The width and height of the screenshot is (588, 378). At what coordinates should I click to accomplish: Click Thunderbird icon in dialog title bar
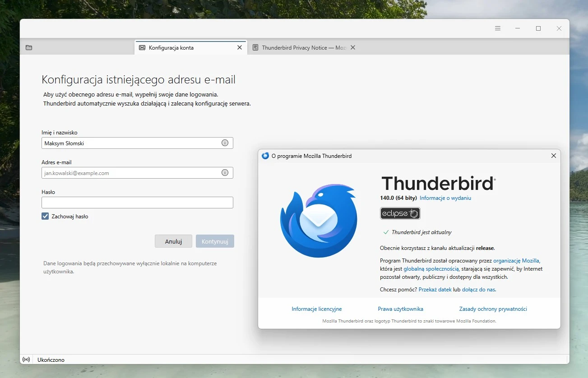click(x=265, y=156)
